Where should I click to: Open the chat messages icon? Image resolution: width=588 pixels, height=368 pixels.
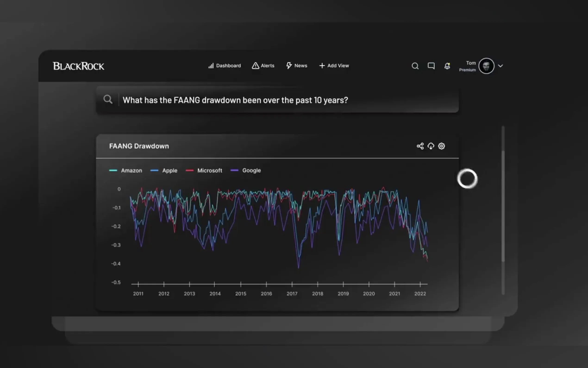tap(431, 66)
